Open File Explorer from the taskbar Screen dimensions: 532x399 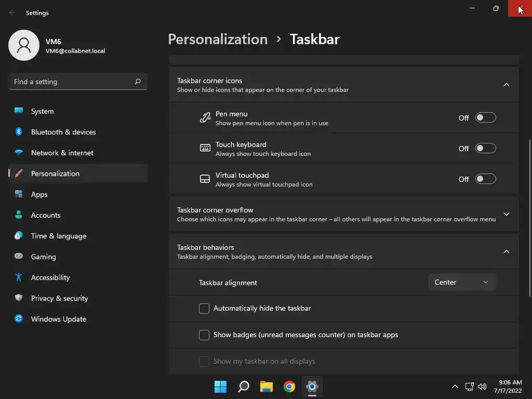point(267,387)
